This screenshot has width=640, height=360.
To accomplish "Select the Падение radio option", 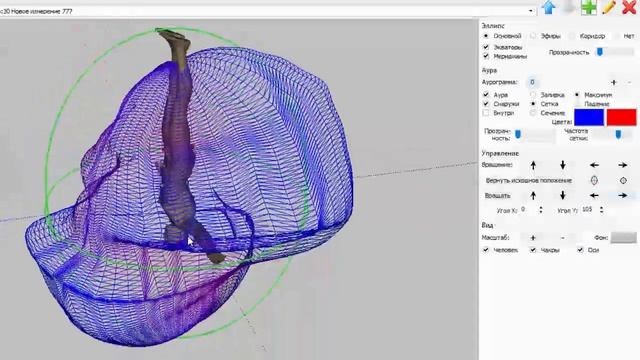I will coord(577,104).
